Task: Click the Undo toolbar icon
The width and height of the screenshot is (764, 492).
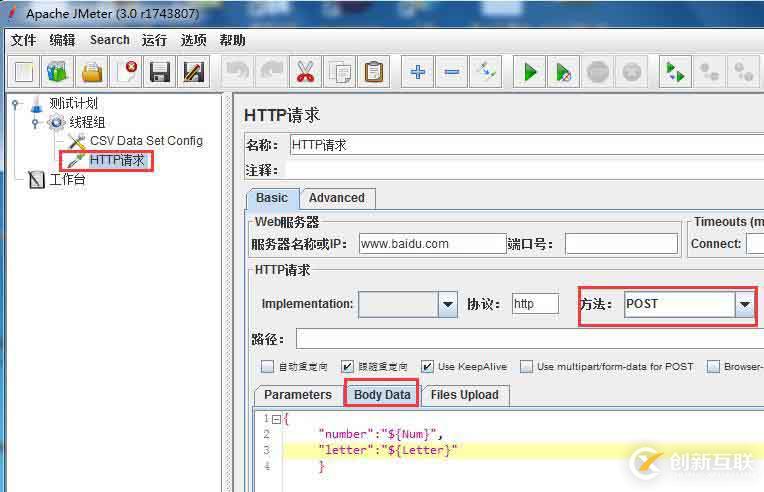Action: point(237,72)
